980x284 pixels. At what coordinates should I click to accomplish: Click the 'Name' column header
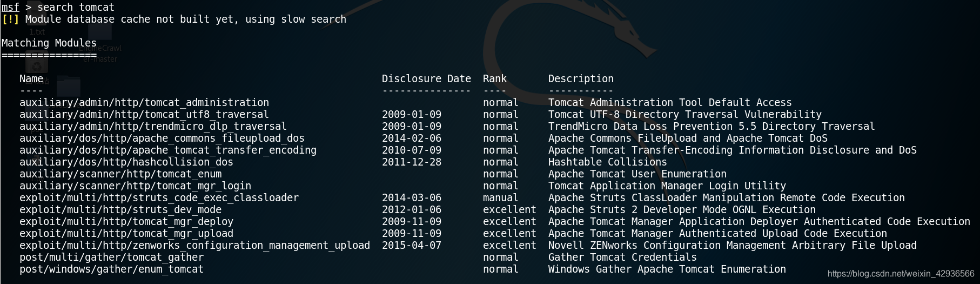(x=31, y=79)
